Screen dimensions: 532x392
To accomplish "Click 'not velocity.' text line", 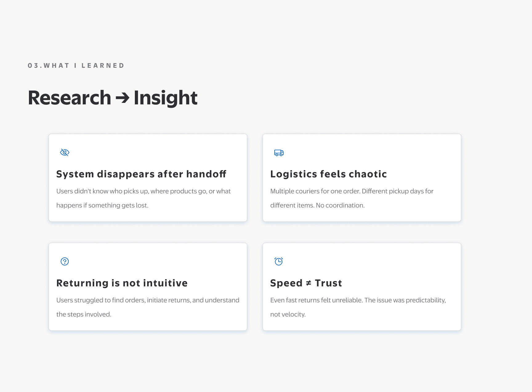I will (288, 314).
